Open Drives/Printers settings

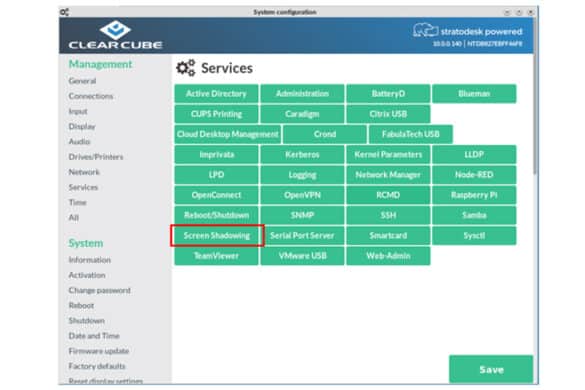click(x=96, y=157)
